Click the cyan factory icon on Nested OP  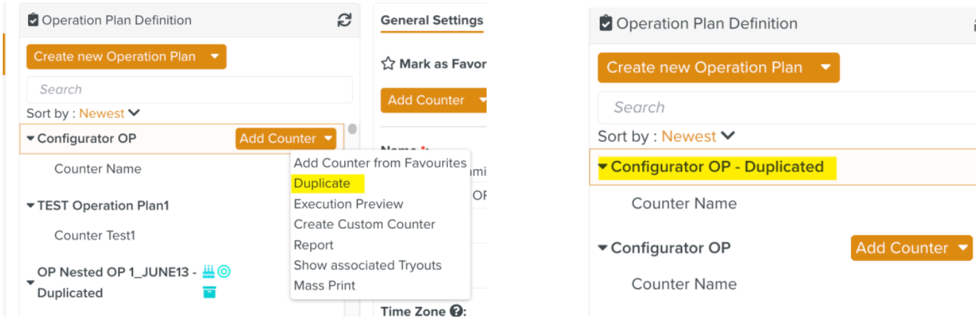pyautogui.click(x=209, y=271)
